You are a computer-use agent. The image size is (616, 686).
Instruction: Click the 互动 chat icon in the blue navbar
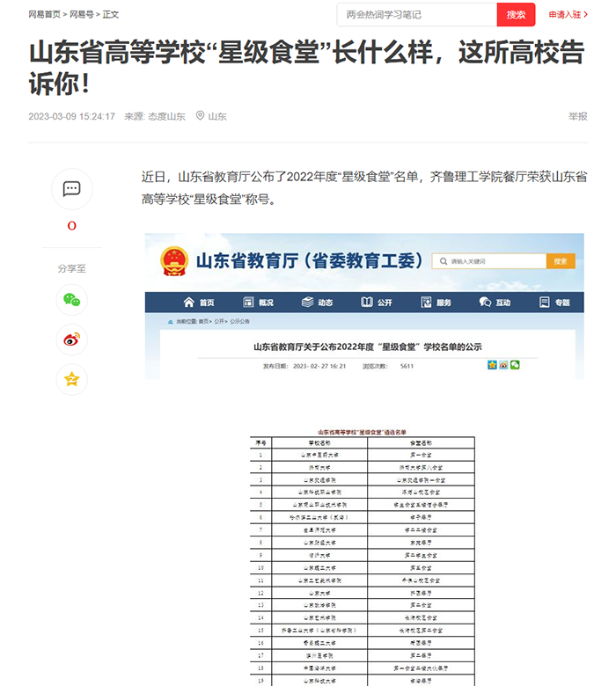(x=485, y=303)
